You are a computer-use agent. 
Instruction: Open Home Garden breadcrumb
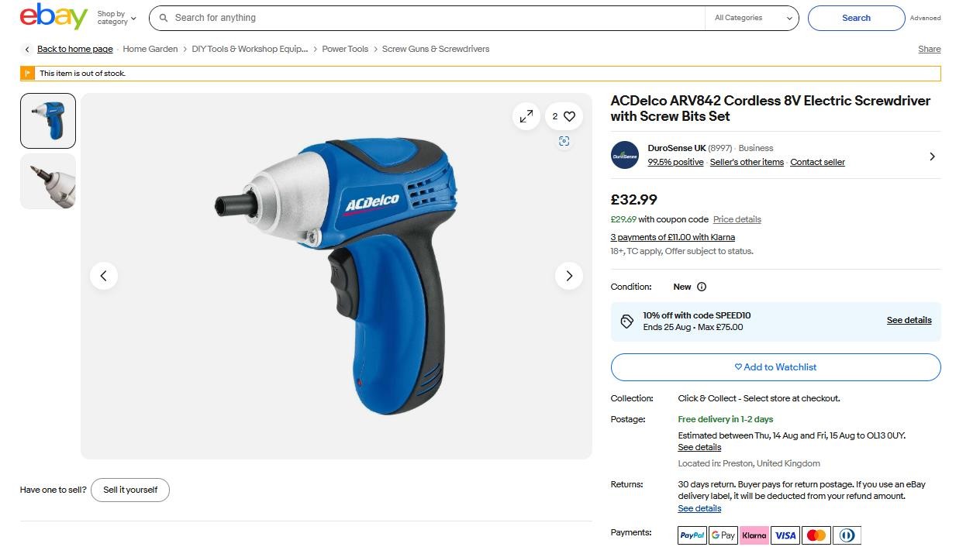[x=150, y=49]
